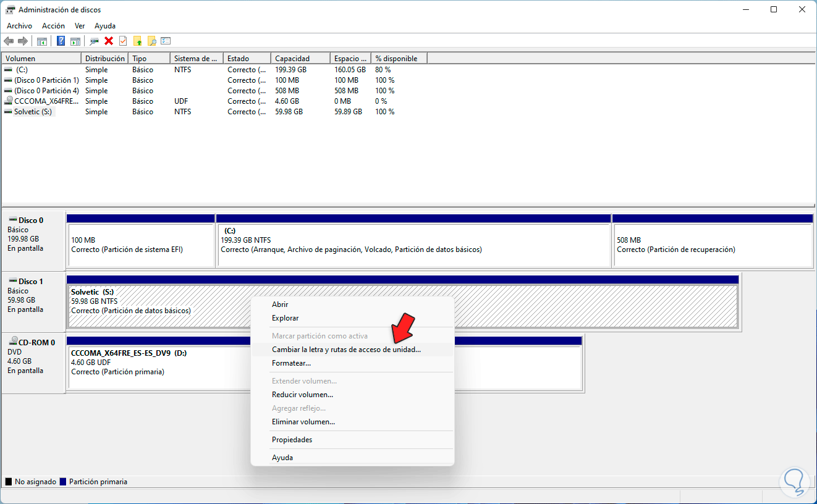817x504 pixels.
Task: Click the yellow folder with green arrow icon
Action: pyautogui.click(x=137, y=41)
